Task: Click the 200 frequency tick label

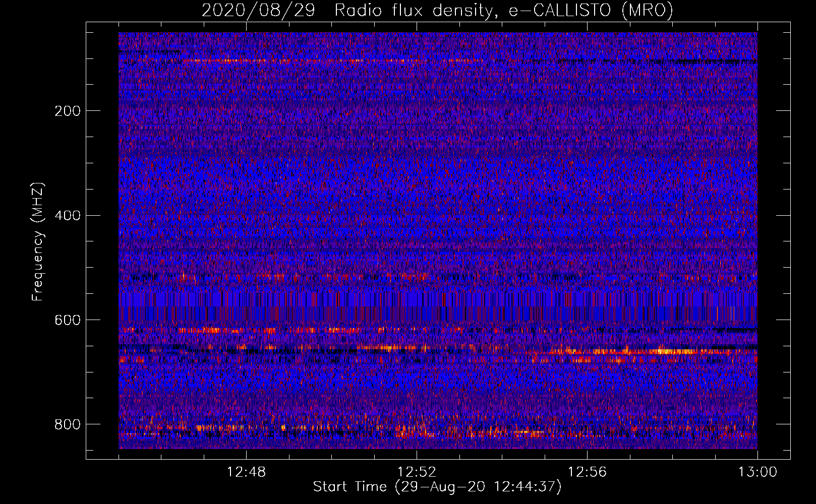Action: (68, 111)
